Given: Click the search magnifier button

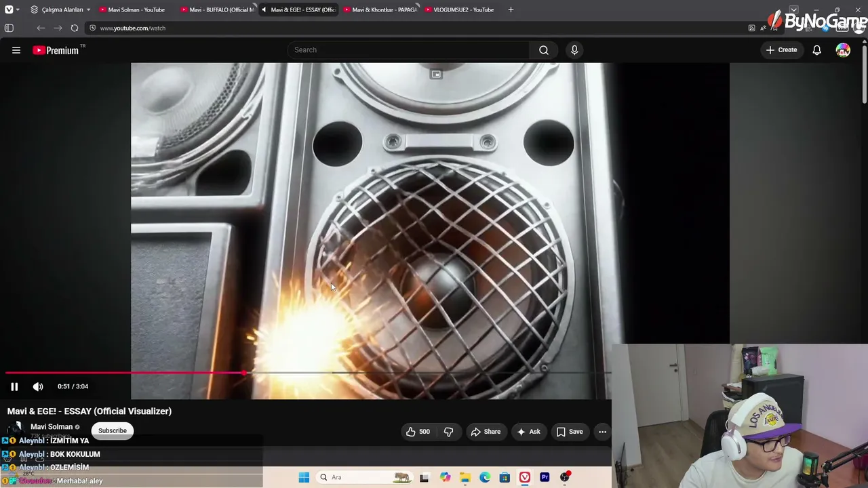Looking at the screenshot, I should (544, 50).
